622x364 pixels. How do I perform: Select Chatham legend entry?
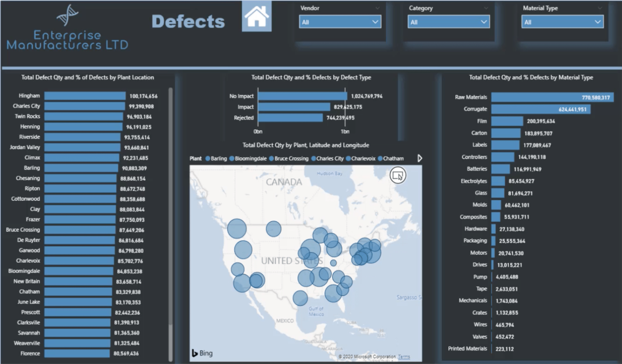point(391,158)
